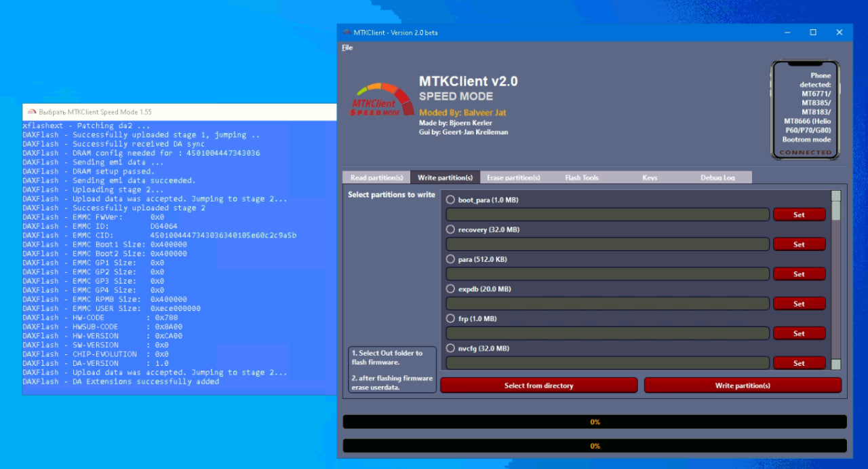Screen dimensions: 868x469
Task: Select the boot_para (1.0 MB) partition radio
Action: coord(450,200)
